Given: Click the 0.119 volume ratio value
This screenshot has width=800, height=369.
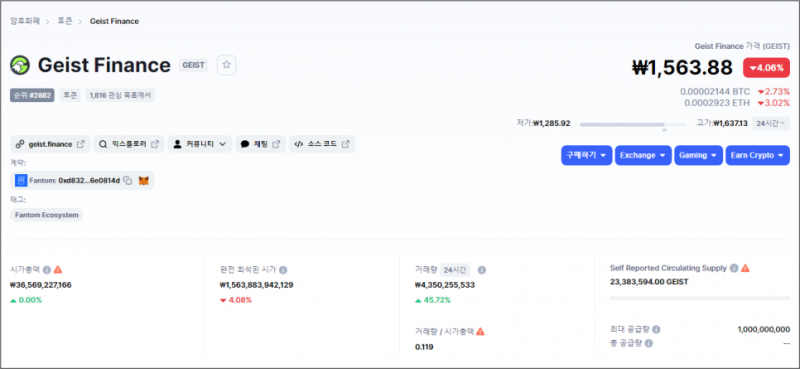Looking at the screenshot, I should click(424, 347).
